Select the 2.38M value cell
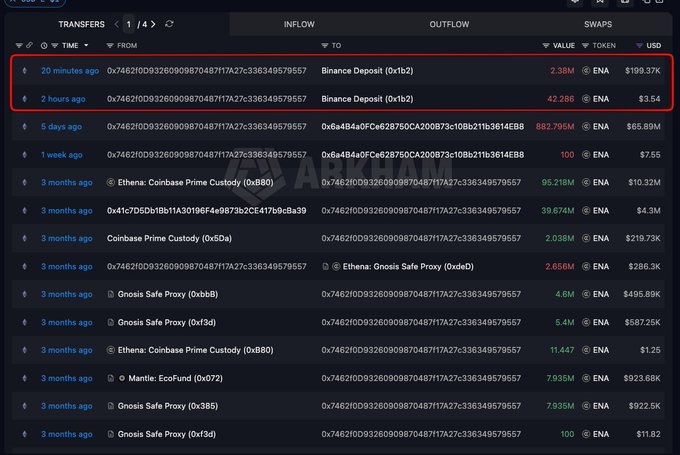 point(562,71)
